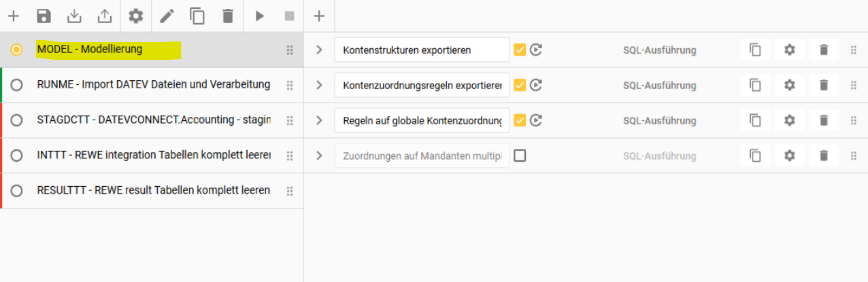Enable the Zuordnungen auf Mandanten checkbox
This screenshot has width=868, height=282.
click(x=520, y=156)
